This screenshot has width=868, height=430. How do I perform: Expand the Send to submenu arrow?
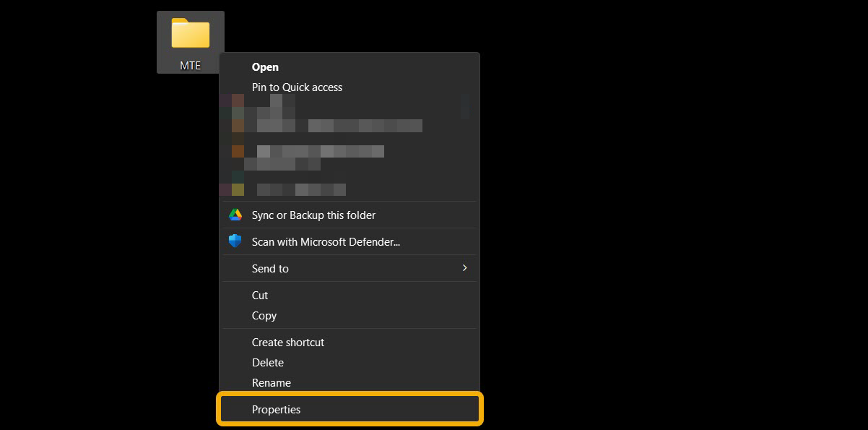click(466, 268)
